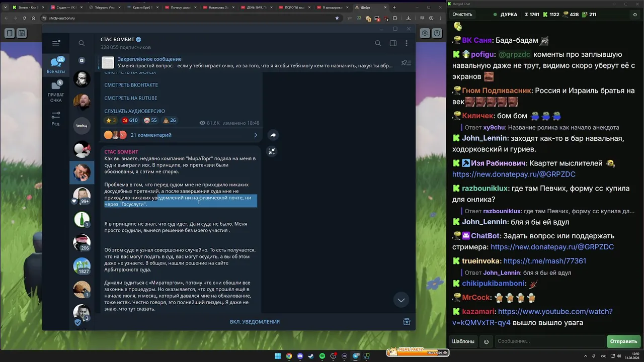644x362 pixels.
Task: Open the СМОТРЕТЬ ВКОНТАКТЕ link
Action: [x=131, y=85]
